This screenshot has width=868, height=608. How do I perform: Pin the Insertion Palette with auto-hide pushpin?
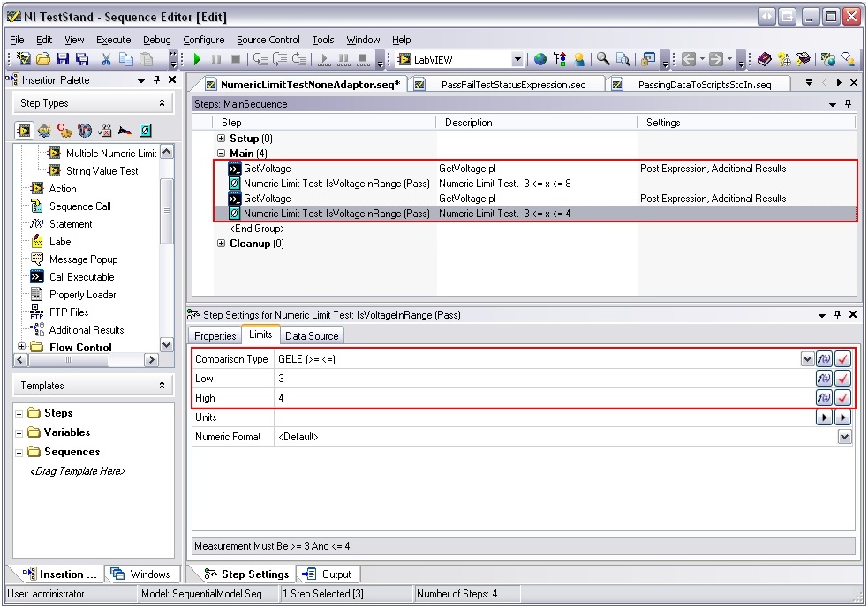(156, 80)
